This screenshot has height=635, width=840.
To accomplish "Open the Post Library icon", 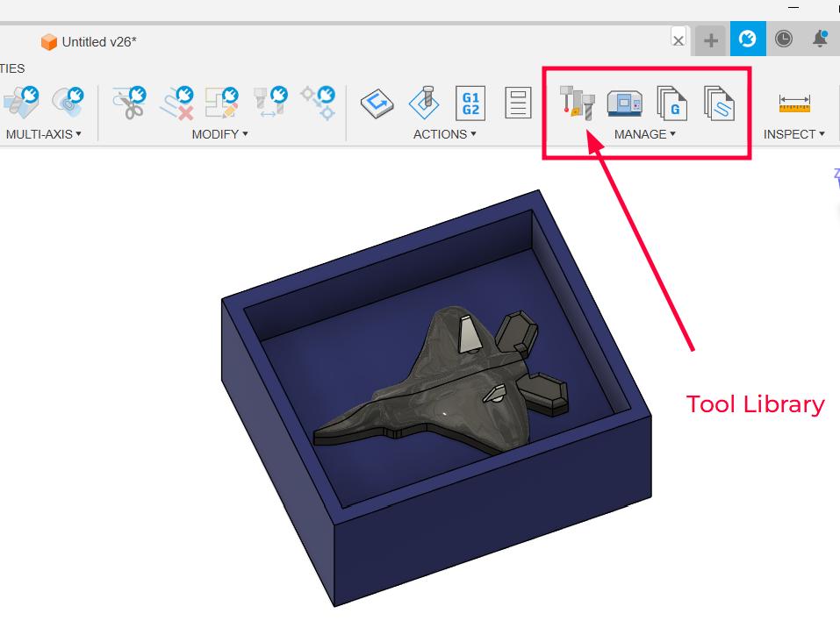I will (x=671, y=103).
